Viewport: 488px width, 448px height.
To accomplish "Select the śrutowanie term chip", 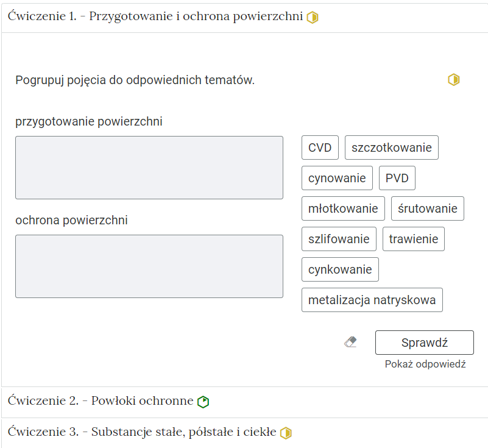I will [427, 208].
